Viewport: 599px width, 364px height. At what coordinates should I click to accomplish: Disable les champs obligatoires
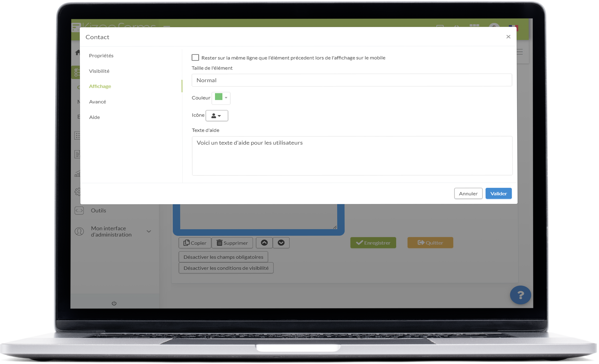point(223,257)
